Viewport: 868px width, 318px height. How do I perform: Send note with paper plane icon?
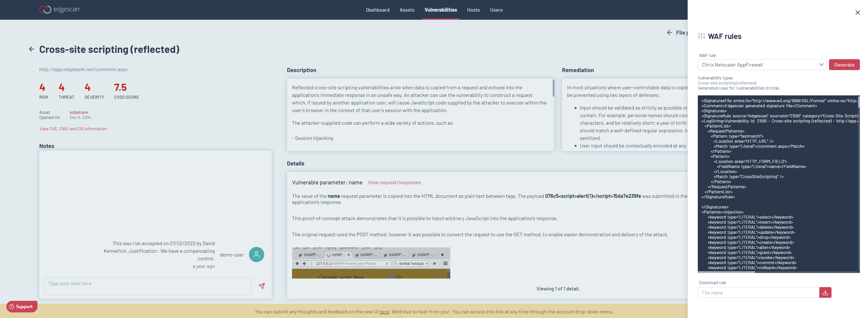coord(261,286)
